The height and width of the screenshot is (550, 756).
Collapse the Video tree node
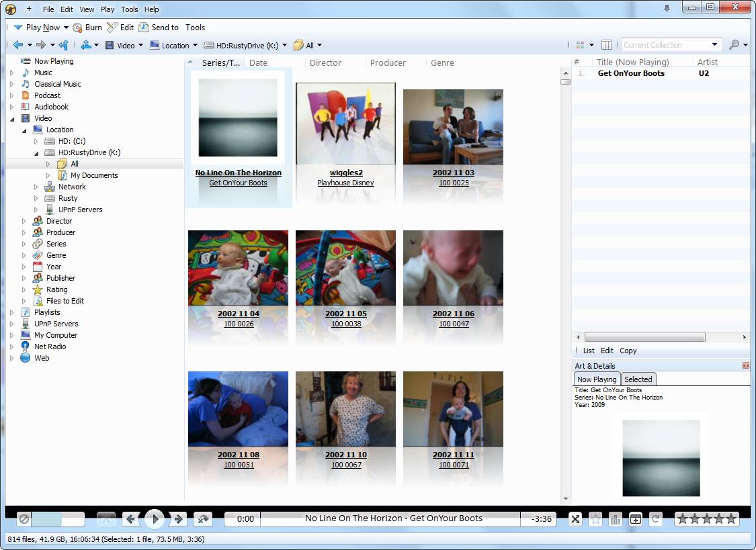coord(11,118)
